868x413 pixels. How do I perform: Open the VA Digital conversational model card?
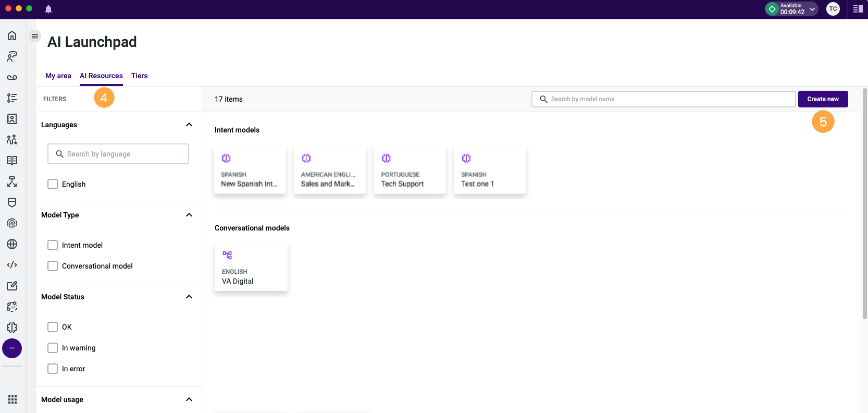pos(251,266)
